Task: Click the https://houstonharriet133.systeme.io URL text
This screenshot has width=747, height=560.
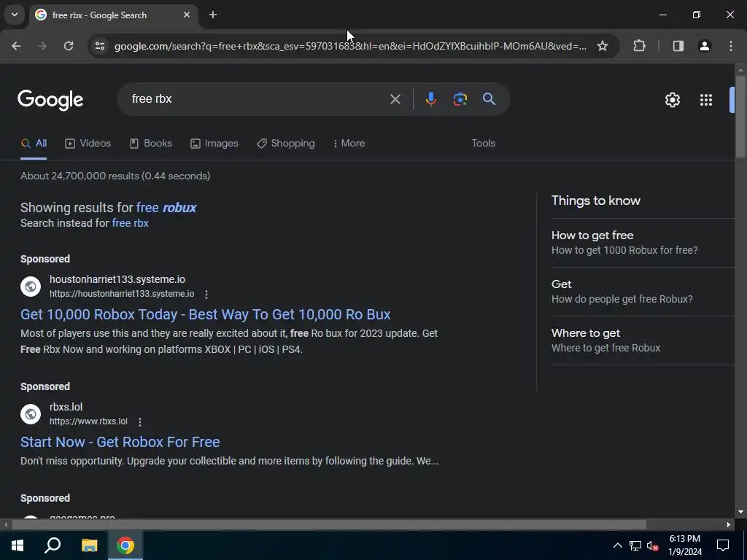Action: click(x=122, y=294)
